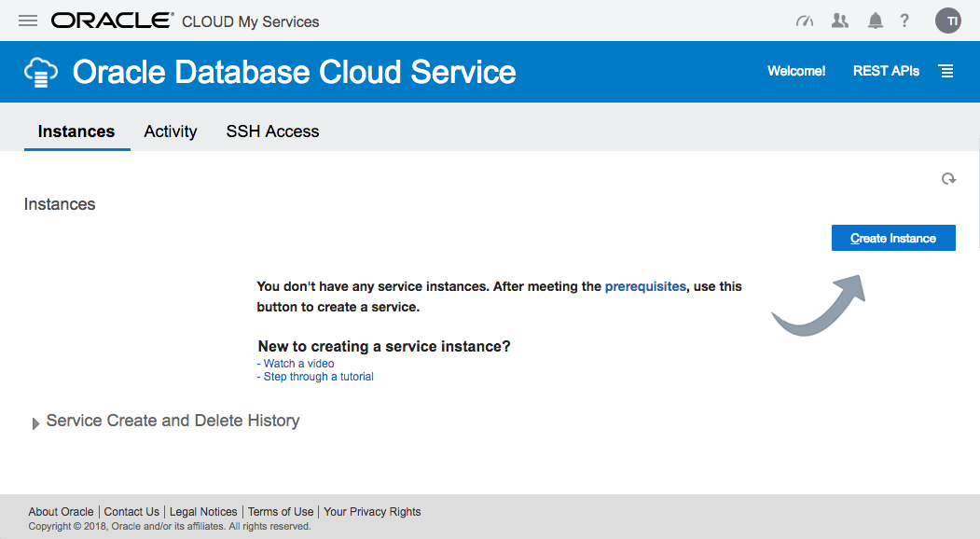The height and width of the screenshot is (539, 980).
Task: Switch to the Activity tab
Action: [x=170, y=131]
